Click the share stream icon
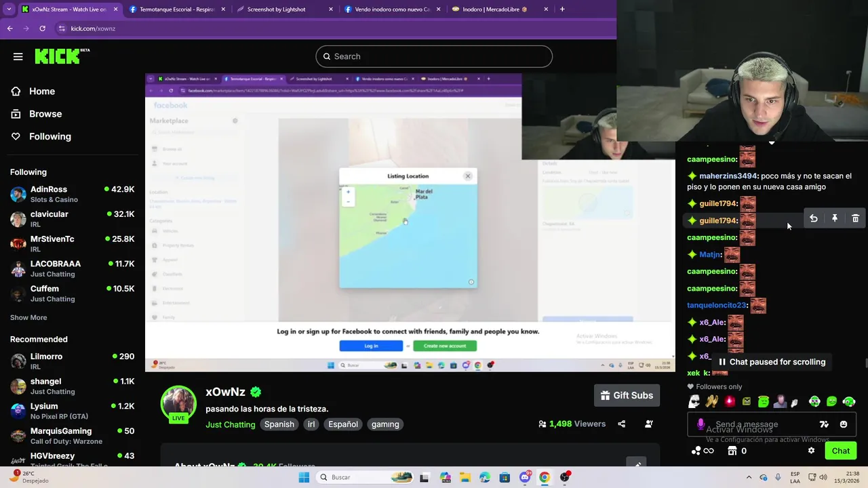 point(621,424)
